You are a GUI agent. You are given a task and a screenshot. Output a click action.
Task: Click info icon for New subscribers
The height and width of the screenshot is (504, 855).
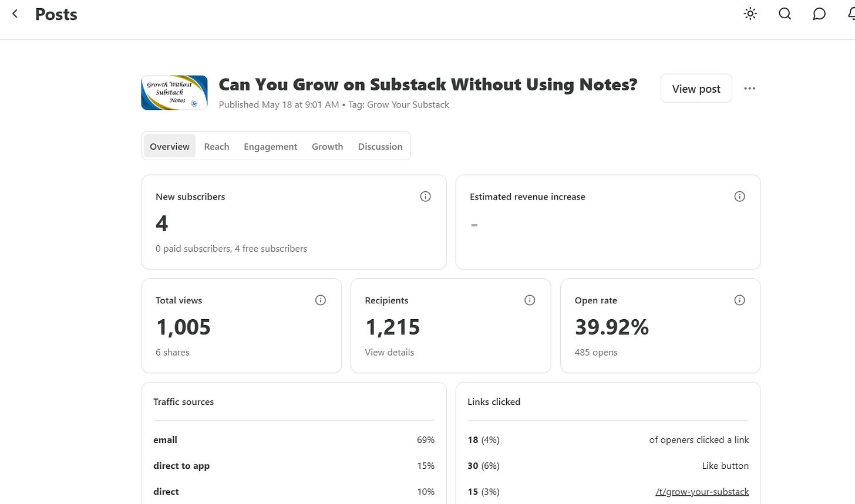click(425, 197)
